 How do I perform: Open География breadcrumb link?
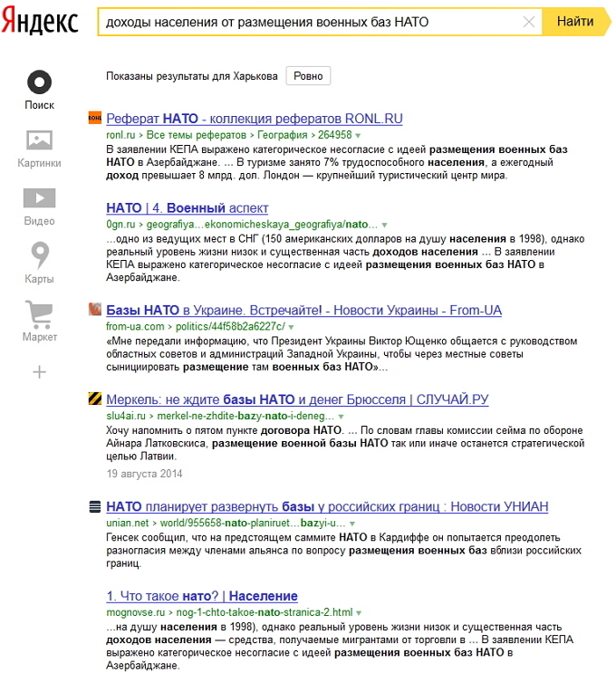point(282,135)
